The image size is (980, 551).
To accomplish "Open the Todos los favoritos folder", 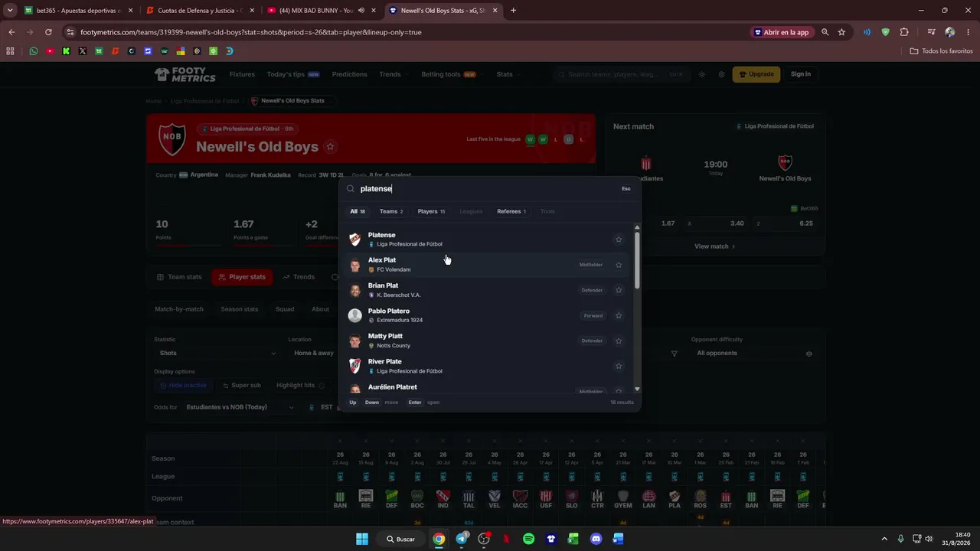I will tap(941, 51).
